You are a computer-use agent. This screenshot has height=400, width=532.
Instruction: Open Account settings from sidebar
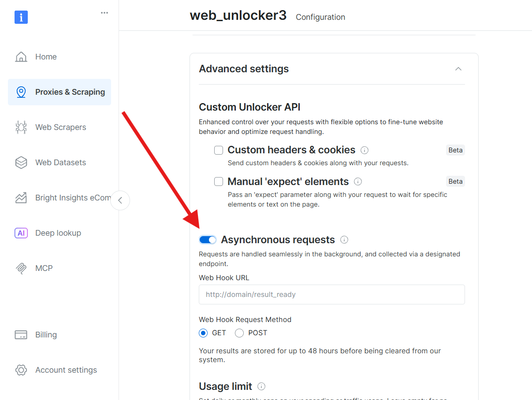tap(66, 370)
